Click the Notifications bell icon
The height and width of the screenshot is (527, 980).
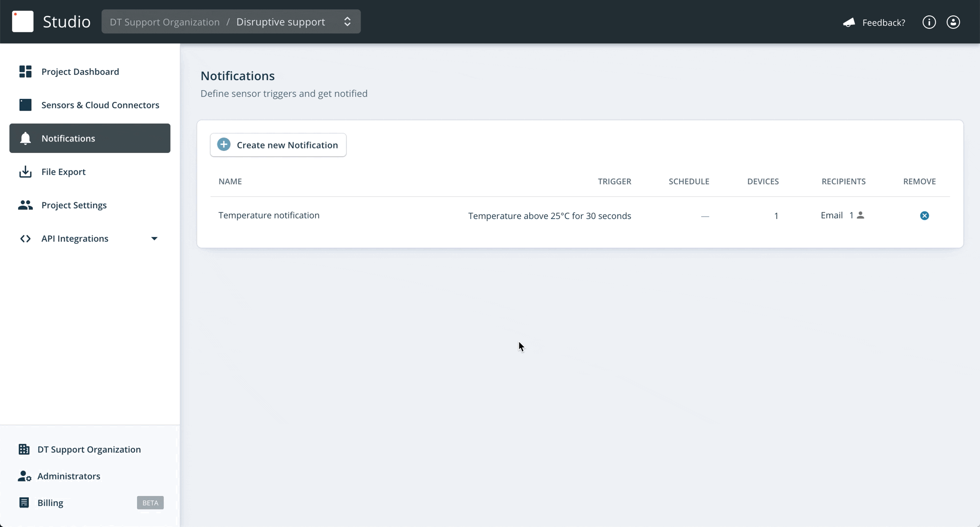[25, 138]
